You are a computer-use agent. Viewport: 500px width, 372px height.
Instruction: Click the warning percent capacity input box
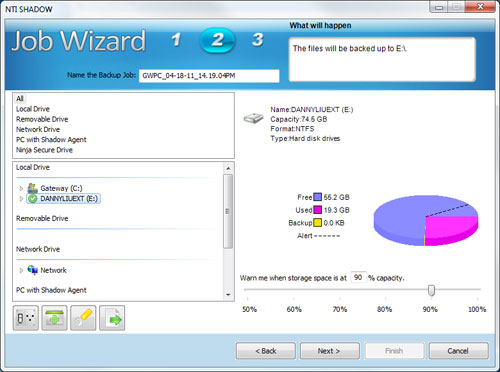359,277
